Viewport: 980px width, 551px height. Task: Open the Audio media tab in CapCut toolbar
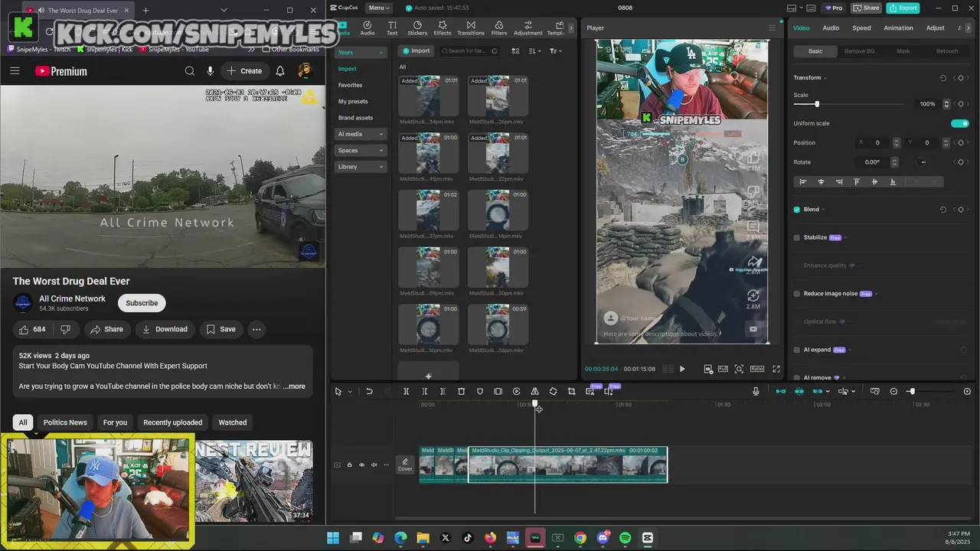click(x=367, y=28)
